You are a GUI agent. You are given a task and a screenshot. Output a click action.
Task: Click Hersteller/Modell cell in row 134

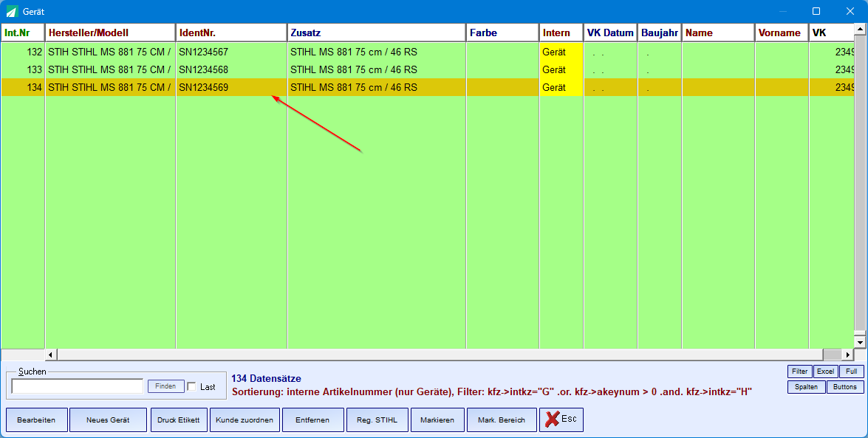point(110,87)
